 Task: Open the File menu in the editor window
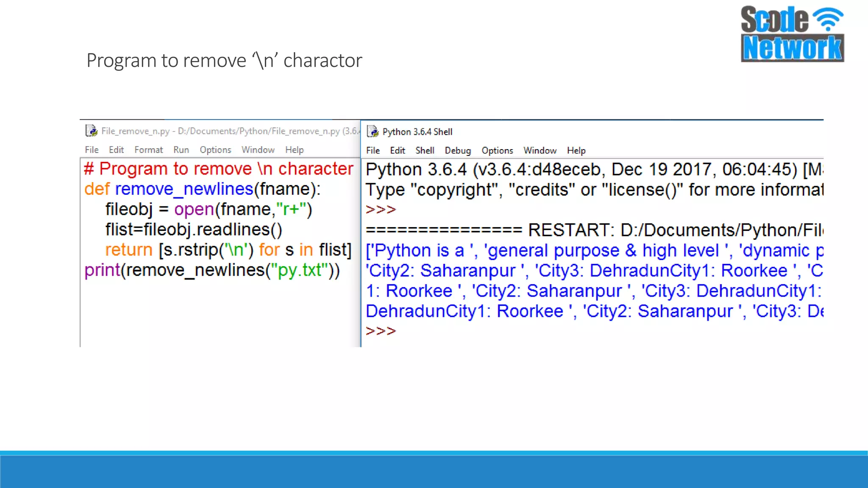92,150
